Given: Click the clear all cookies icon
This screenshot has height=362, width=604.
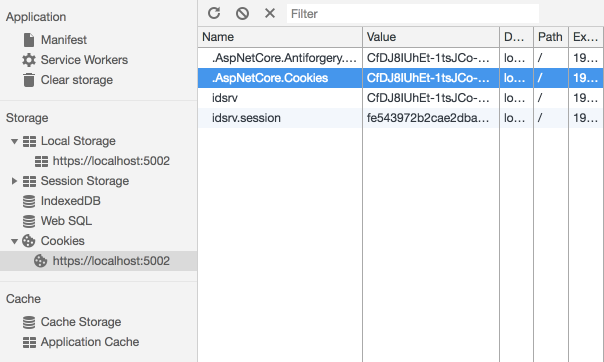Looking at the screenshot, I should click(242, 13).
